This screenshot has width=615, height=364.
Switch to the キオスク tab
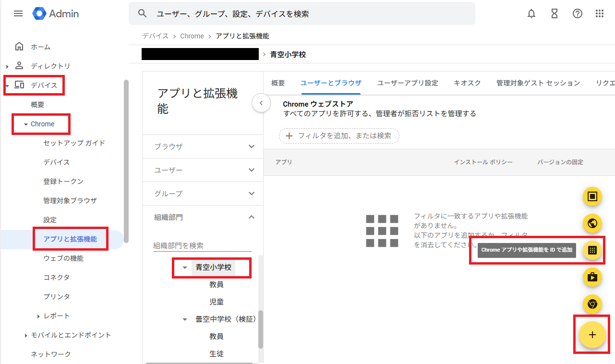pyautogui.click(x=467, y=83)
